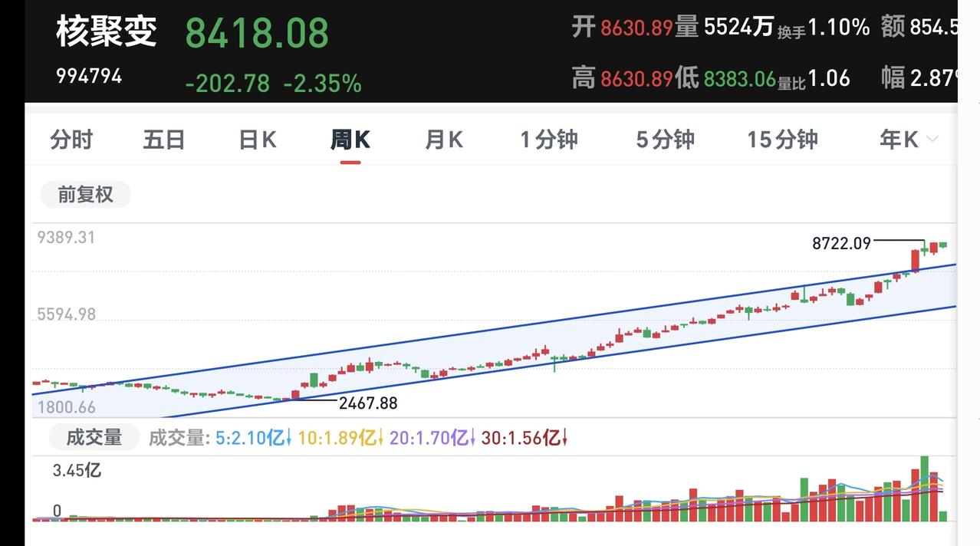Switch to the 分时 chart tab
Screen dimensions: 980x546
pyautogui.click(x=71, y=140)
